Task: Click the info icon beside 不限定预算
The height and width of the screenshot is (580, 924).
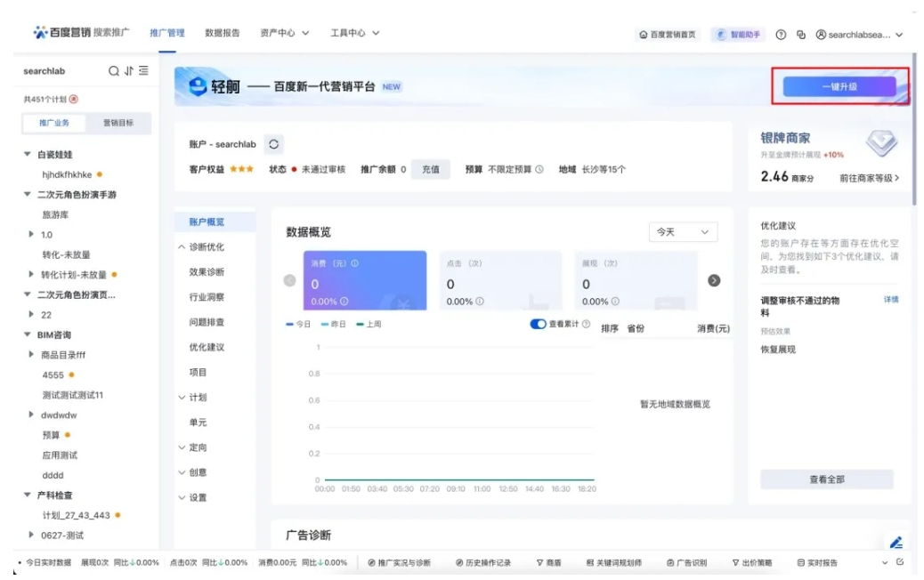Action: (x=539, y=170)
